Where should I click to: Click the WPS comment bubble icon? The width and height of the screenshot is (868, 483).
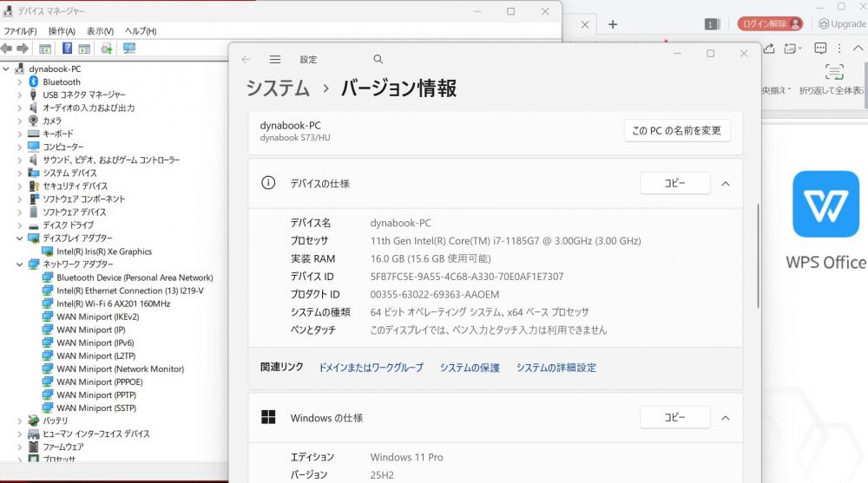click(820, 49)
